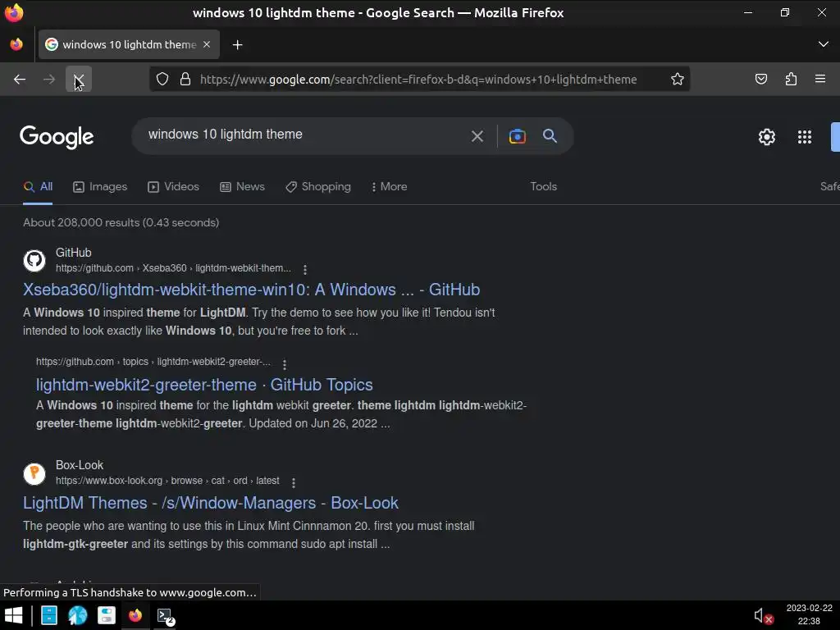The height and width of the screenshot is (630, 840).
Task: Open more options for Box-Look result
Action: coord(294,482)
